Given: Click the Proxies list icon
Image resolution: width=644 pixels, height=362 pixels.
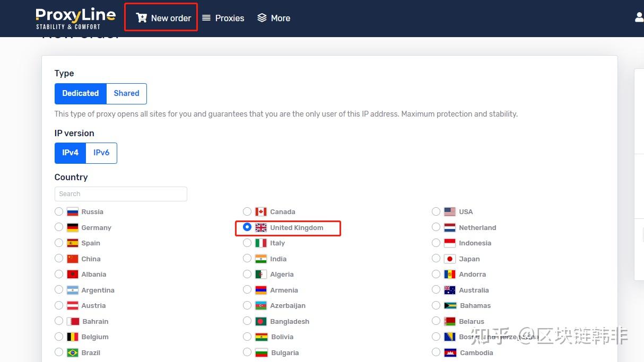Looking at the screenshot, I should tap(206, 18).
